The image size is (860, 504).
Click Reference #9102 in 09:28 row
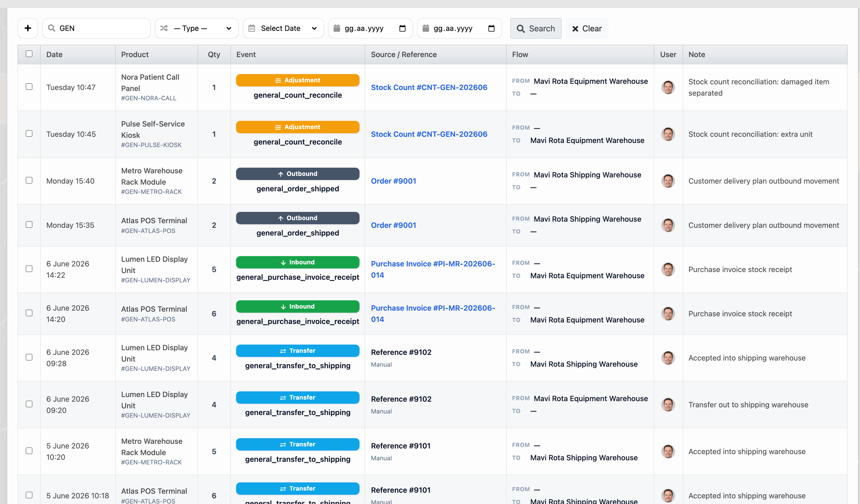[x=401, y=352]
